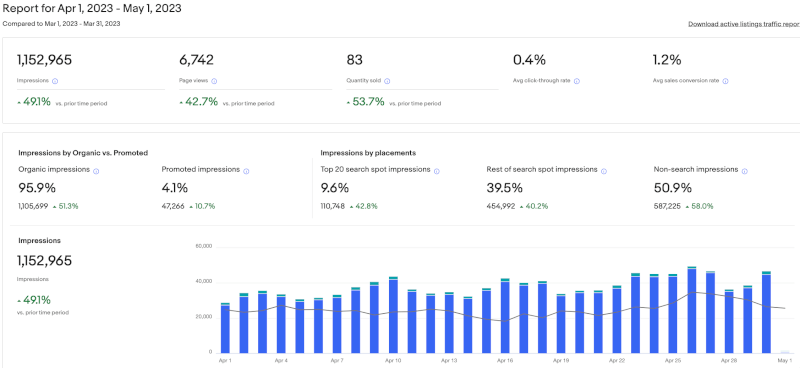
Task: Click the 454,992 rest of search count
Action: point(501,207)
